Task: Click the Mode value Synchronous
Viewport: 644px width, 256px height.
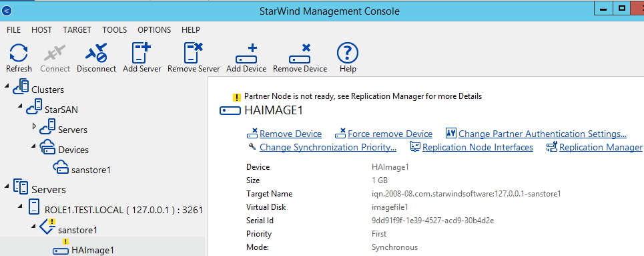Action: tap(394, 247)
